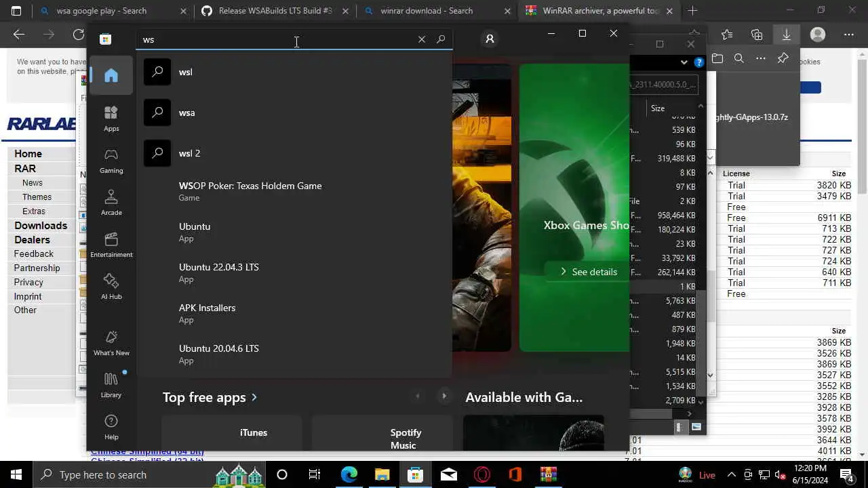The image size is (868, 488).
Task: Select the plain Ubuntu app suggestion
Action: click(x=294, y=232)
